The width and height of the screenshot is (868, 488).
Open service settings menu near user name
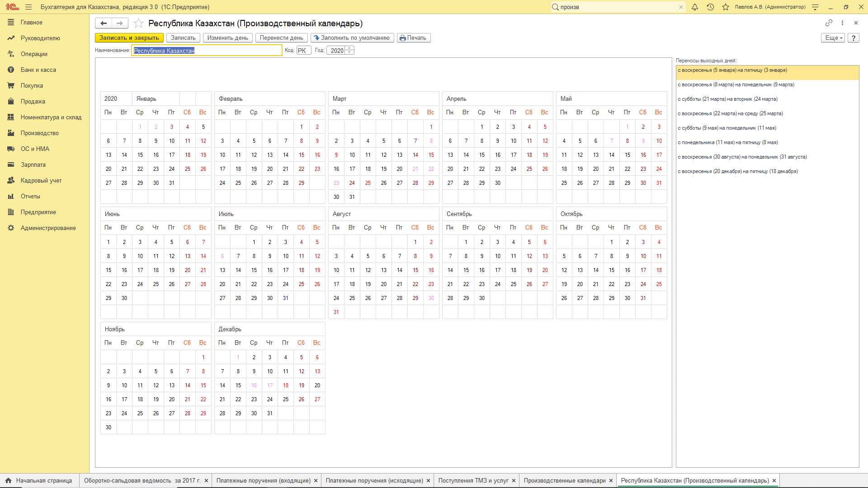pos(815,7)
